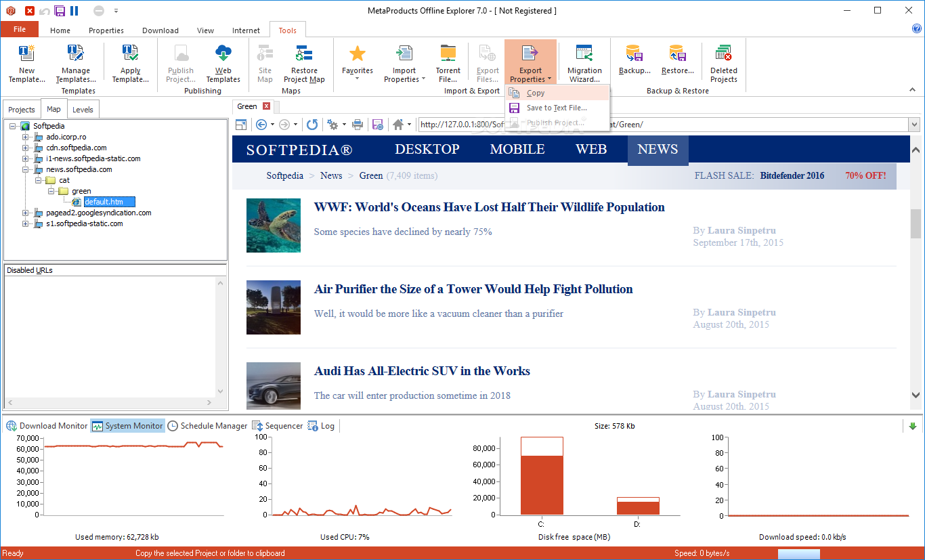Click the New Template ribbon icon

(x=26, y=64)
